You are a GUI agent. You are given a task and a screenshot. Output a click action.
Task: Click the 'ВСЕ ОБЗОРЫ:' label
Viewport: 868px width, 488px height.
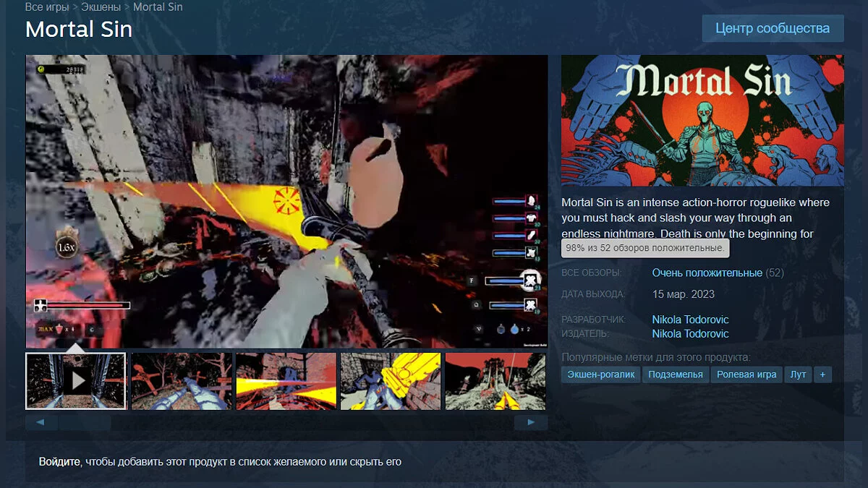coord(591,273)
